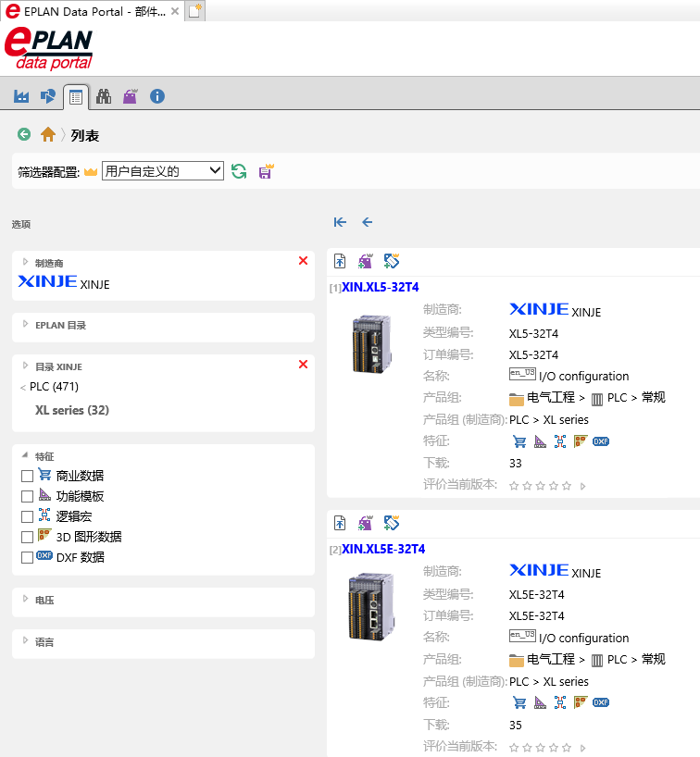The image size is (700, 757).
Task: Expand the 电压 filter section
Action: tap(26, 599)
